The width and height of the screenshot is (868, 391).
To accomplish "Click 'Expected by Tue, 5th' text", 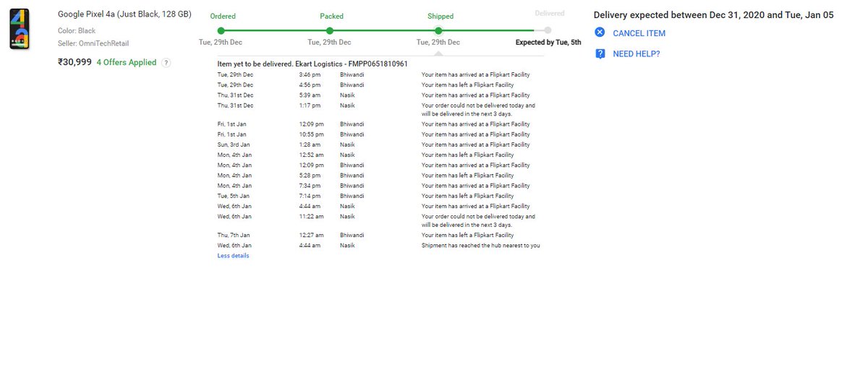I will click(x=548, y=43).
